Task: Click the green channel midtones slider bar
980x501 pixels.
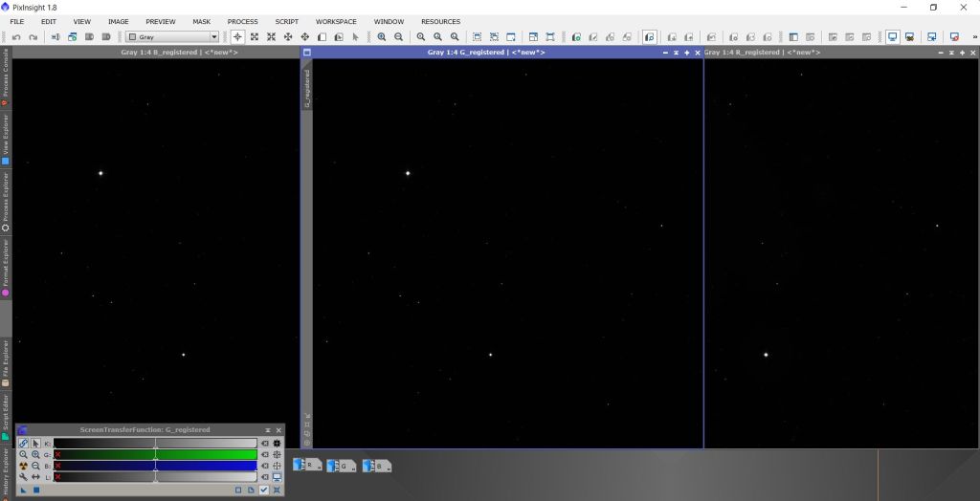Action: point(155,455)
